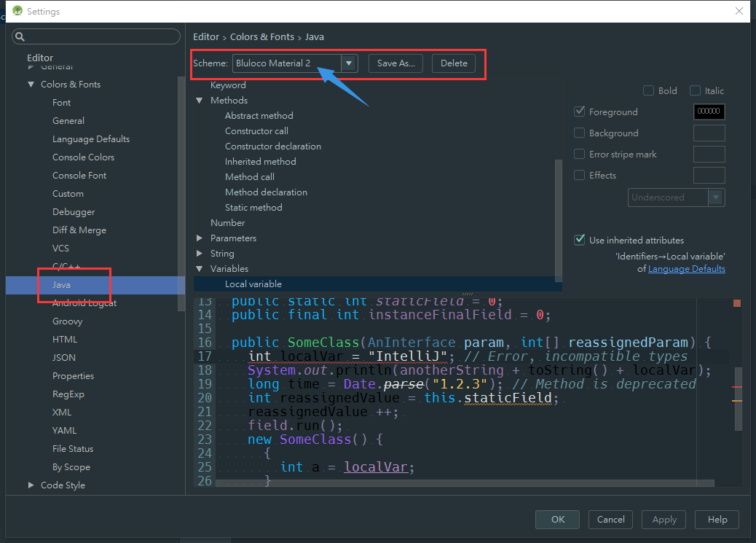
Task: Click the Save As... button
Action: click(395, 63)
